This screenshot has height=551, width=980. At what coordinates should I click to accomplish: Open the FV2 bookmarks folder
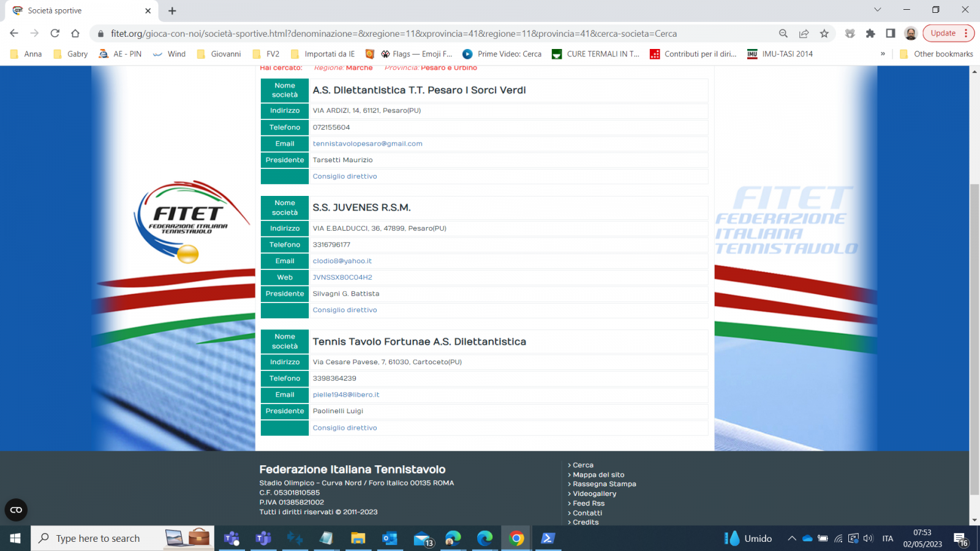pyautogui.click(x=266, y=54)
